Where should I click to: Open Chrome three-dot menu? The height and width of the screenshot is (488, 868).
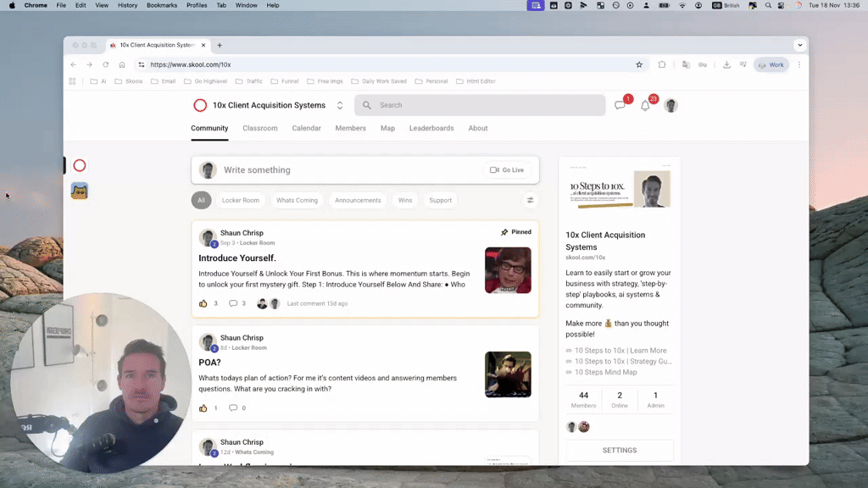[x=798, y=64]
